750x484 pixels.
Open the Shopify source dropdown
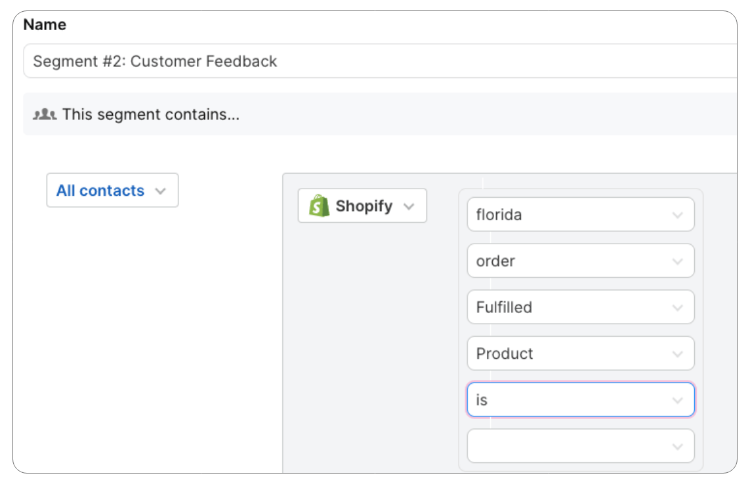[362, 206]
